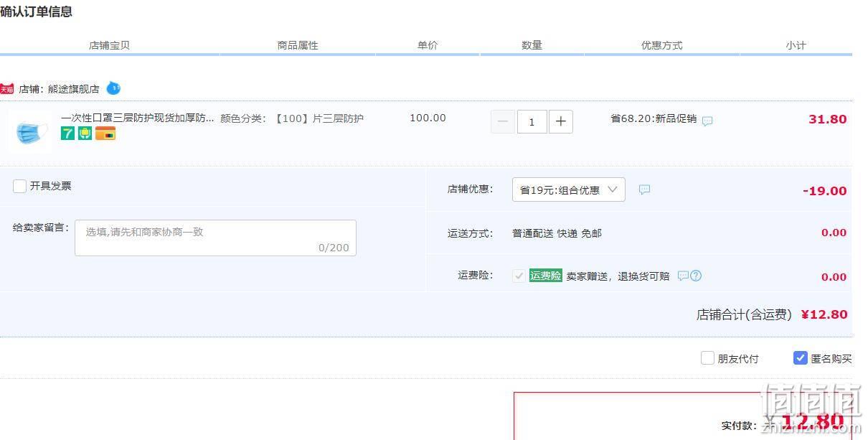
Task: Click the question mark help icon for 运费险
Action: pyautogui.click(x=696, y=276)
